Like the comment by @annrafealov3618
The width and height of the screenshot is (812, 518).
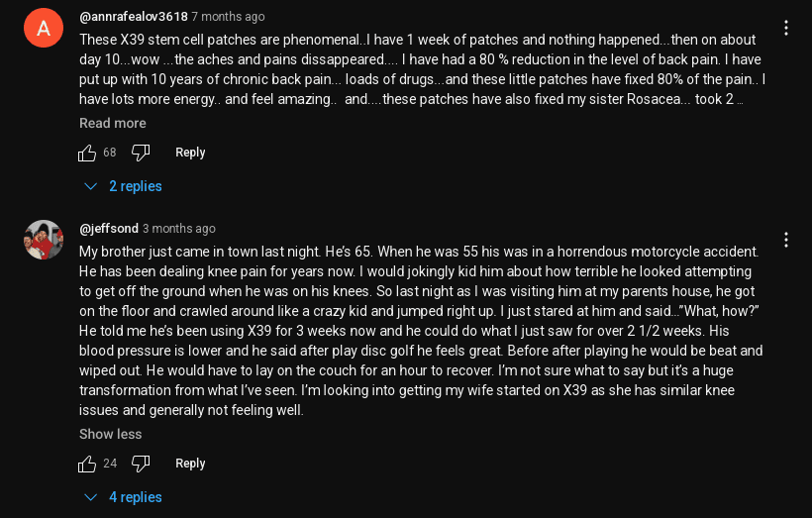(87, 153)
